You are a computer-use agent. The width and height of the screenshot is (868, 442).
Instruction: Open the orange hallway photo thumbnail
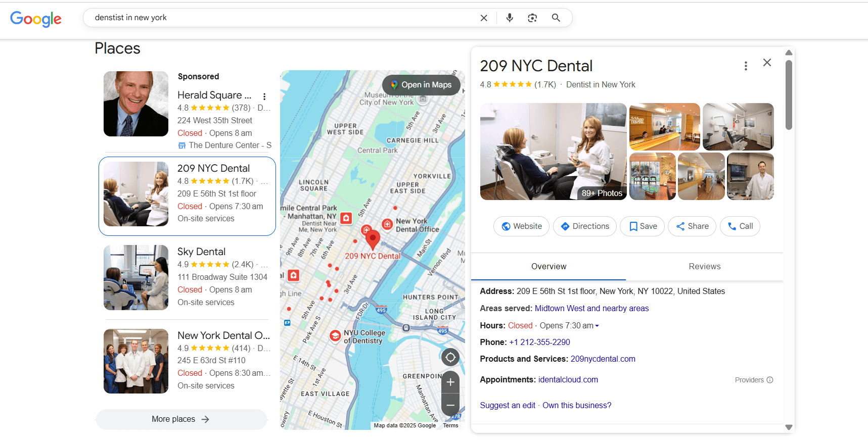(x=701, y=176)
